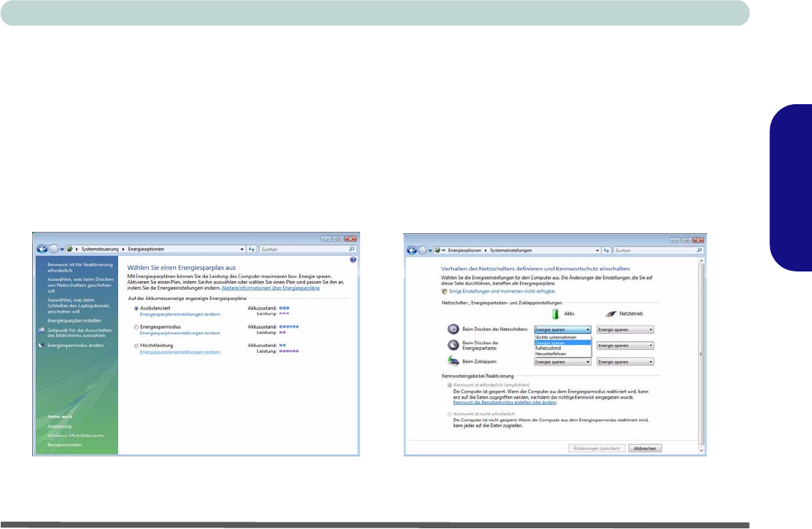Select the Höchstleistung power plan
The width and height of the screenshot is (812, 529).
(x=136, y=346)
